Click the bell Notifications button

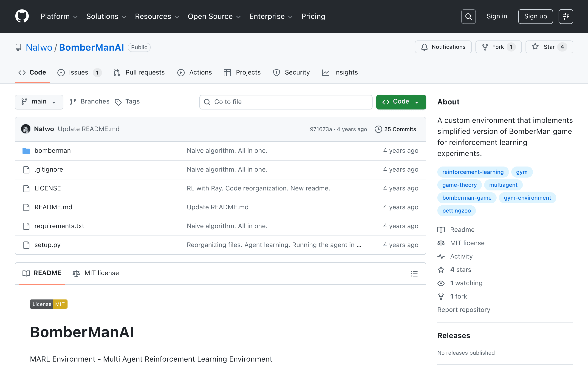(443, 47)
